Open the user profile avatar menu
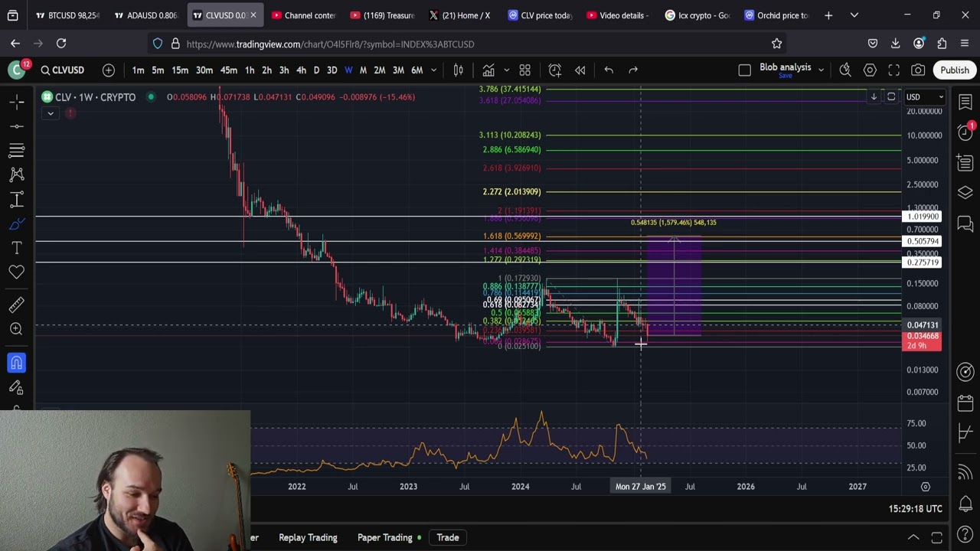 click(x=16, y=70)
